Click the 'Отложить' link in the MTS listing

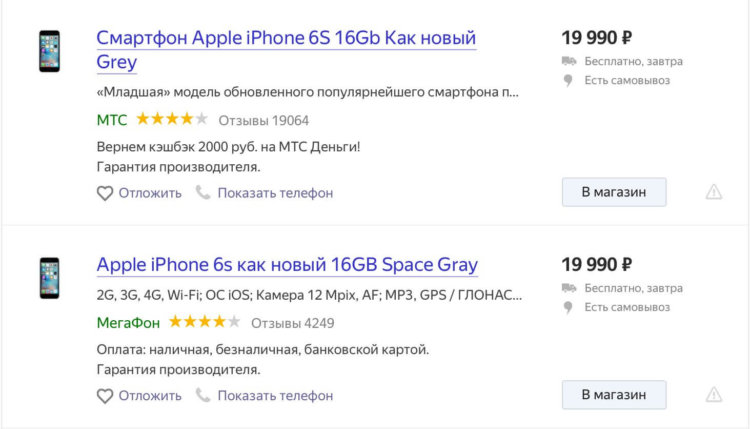click(x=150, y=193)
